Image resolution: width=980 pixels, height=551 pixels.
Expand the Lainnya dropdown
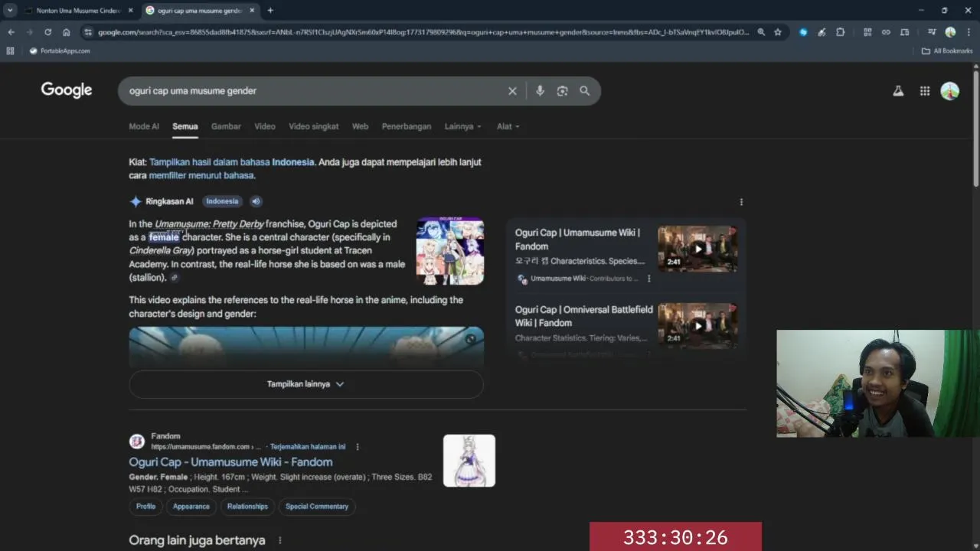pos(463,126)
